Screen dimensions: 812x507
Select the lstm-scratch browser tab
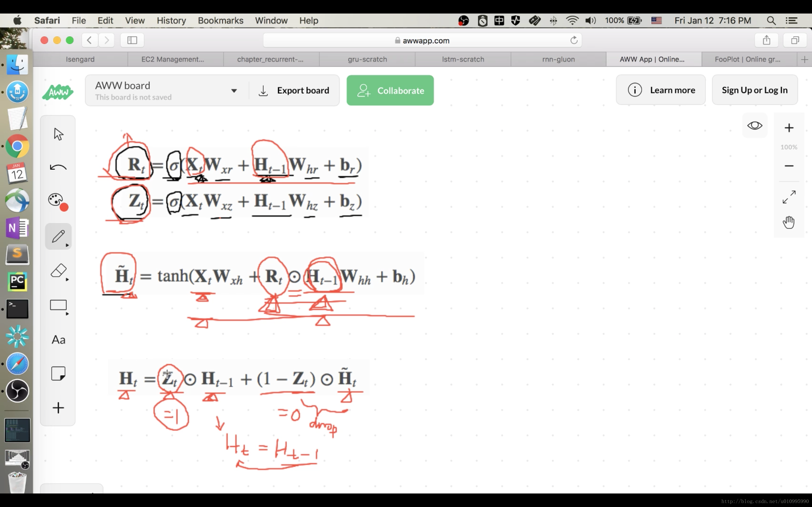(463, 59)
